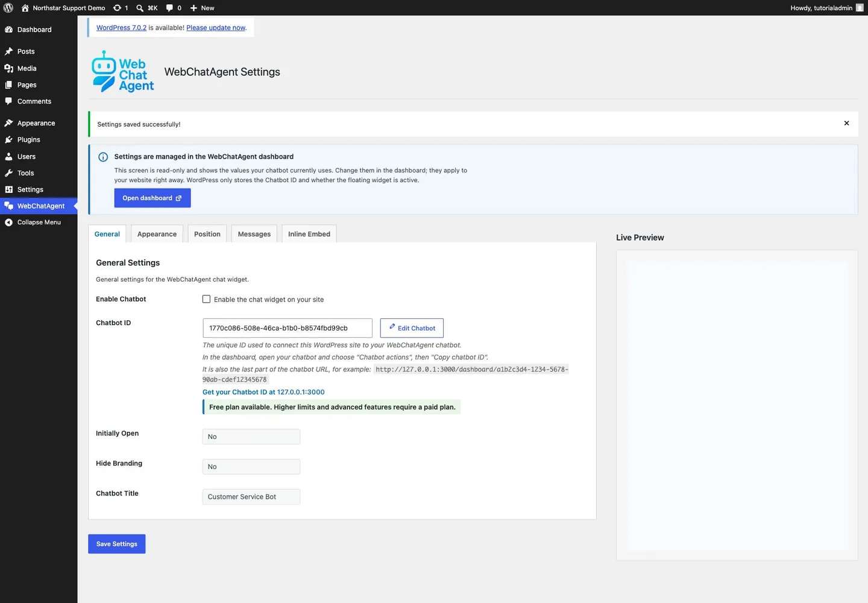The image size is (868, 603).
Task: Click the Free plan available notice text
Action: [x=332, y=407]
